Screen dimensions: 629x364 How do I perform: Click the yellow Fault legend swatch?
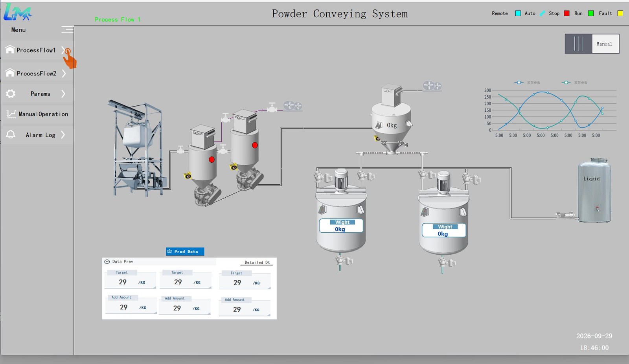click(x=620, y=13)
